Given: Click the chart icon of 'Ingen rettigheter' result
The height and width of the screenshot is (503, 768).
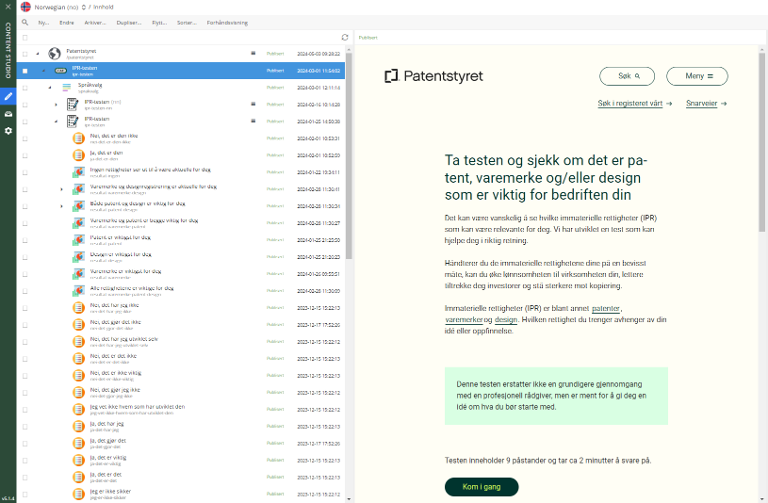Looking at the screenshot, I should [x=78, y=172].
